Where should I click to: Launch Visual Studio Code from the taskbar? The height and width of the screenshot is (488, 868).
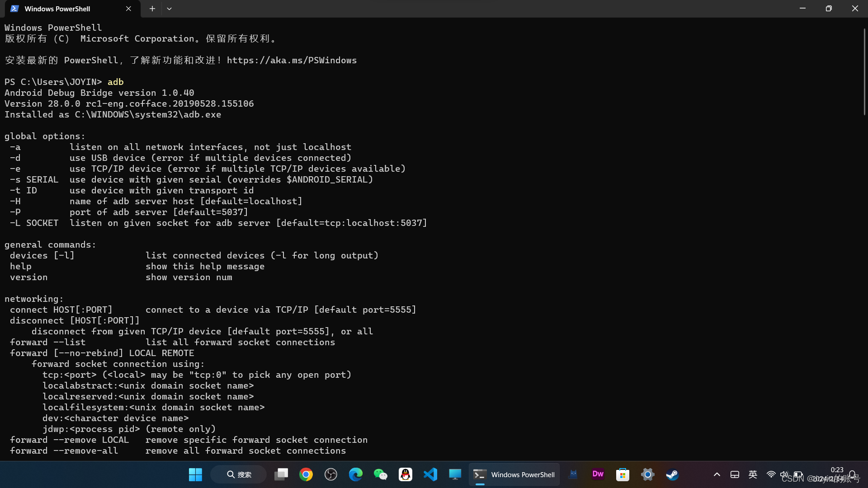(x=430, y=474)
